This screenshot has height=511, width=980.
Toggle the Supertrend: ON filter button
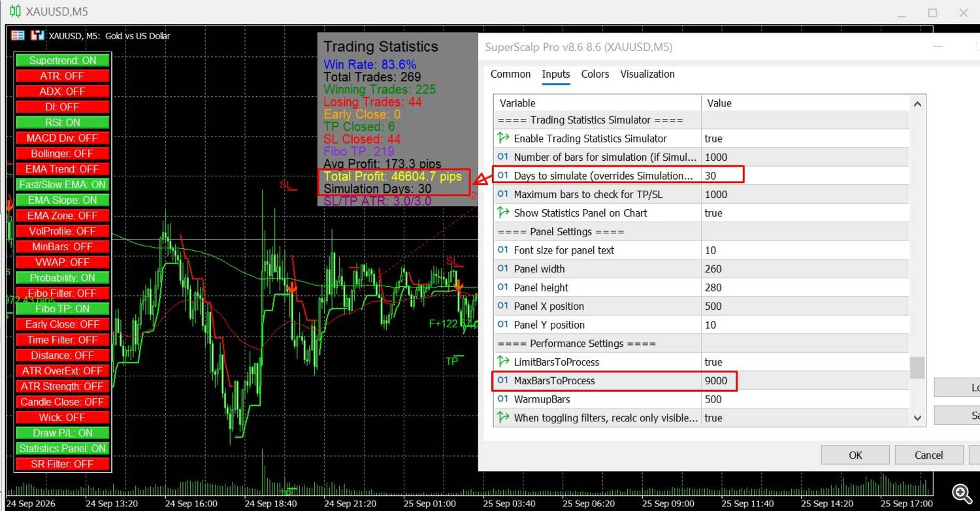[x=63, y=60]
